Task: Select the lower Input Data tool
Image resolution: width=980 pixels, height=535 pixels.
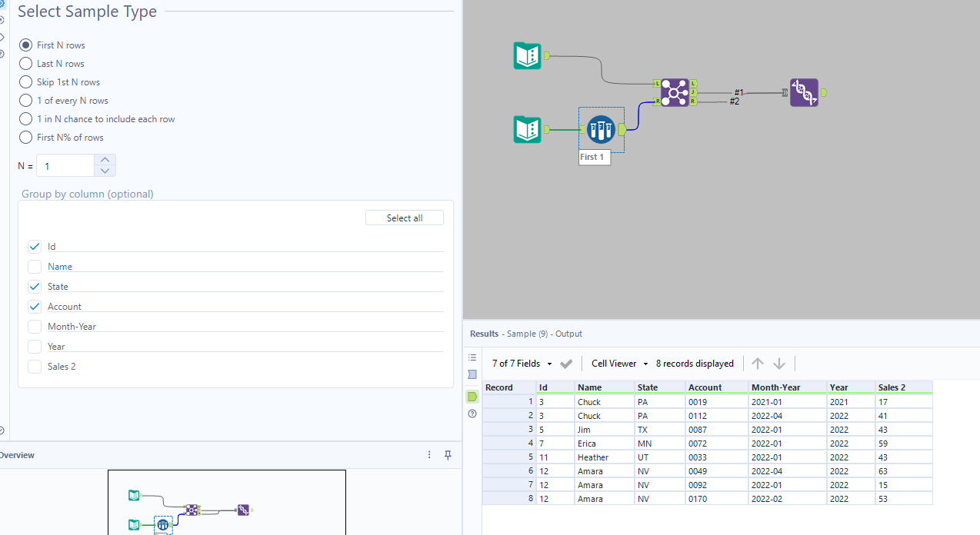Action: [527, 129]
